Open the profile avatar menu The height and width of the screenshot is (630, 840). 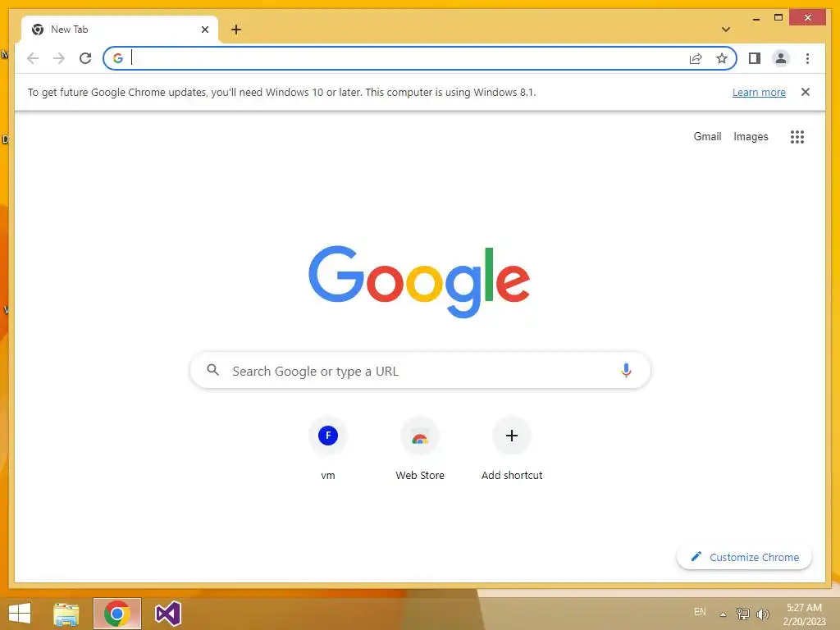[x=781, y=58]
